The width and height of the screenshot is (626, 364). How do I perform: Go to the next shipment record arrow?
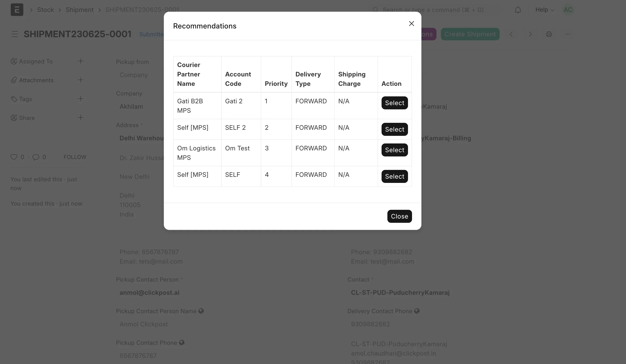tap(530, 34)
